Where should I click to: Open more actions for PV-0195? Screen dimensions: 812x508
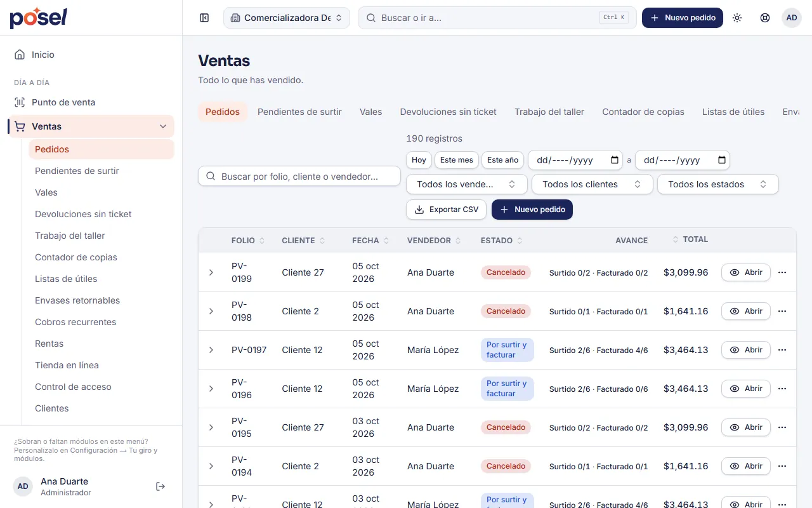(782, 427)
